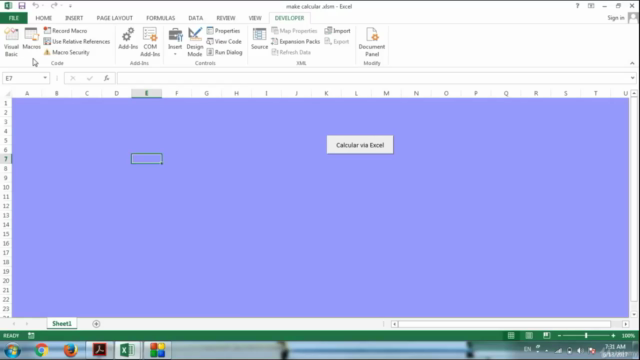Click the Name Box showing E7
Image resolution: width=640 pixels, height=360 pixels.
point(22,78)
